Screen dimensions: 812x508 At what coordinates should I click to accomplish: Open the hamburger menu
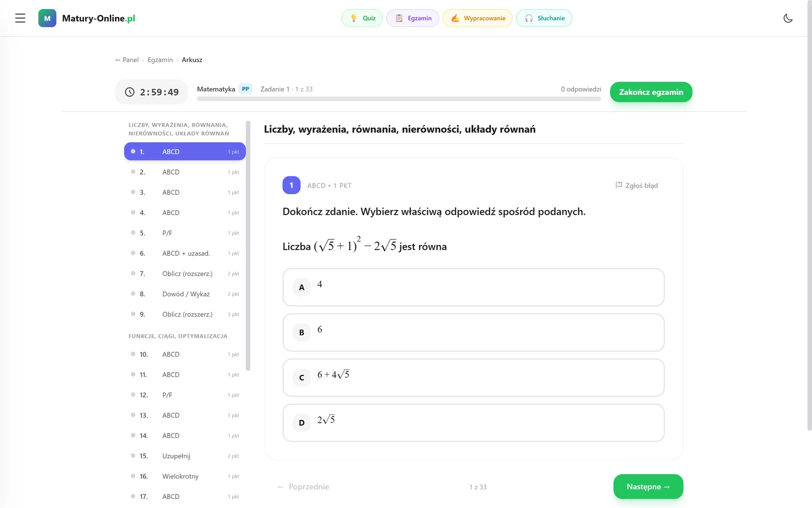click(20, 18)
